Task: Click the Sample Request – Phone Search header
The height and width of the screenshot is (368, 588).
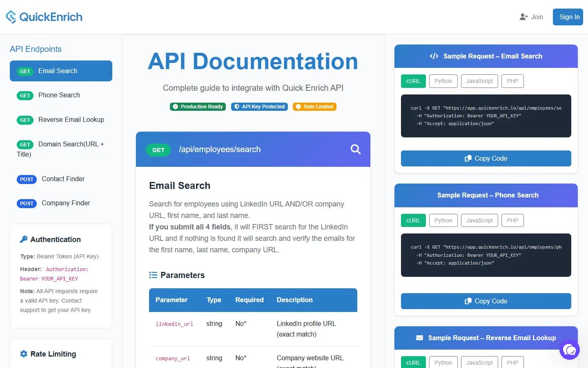Action: click(486, 195)
